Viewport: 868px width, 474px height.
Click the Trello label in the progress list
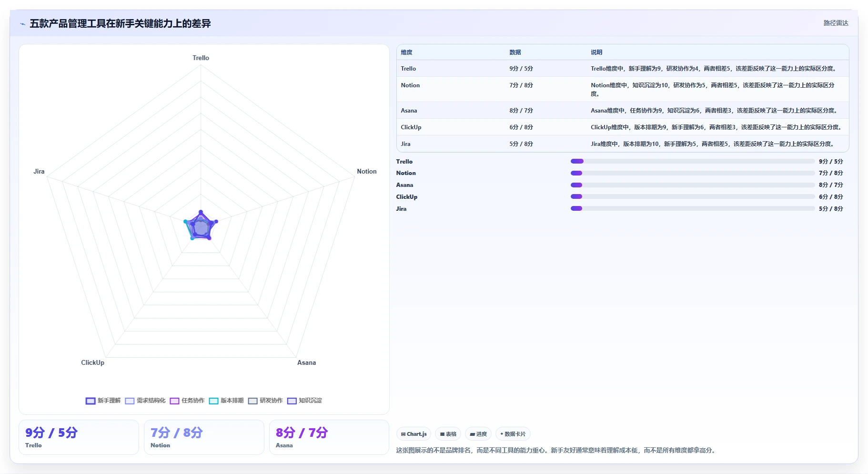click(404, 162)
